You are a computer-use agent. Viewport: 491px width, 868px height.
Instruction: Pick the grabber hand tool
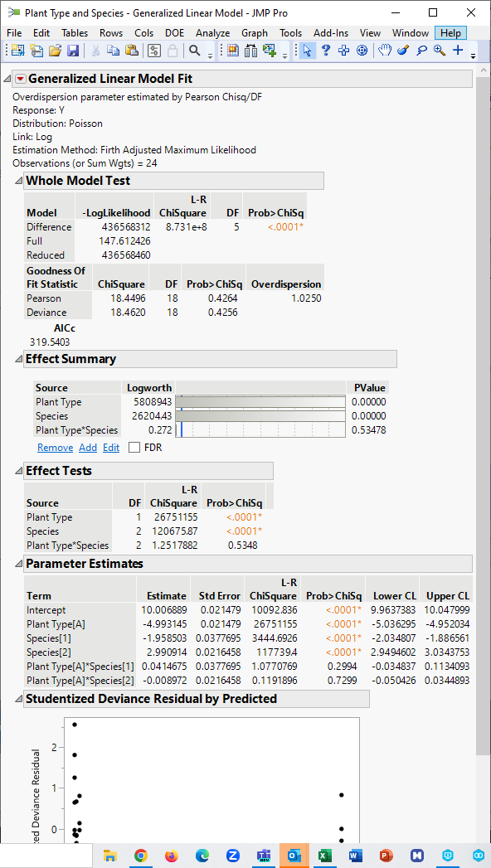point(386,51)
